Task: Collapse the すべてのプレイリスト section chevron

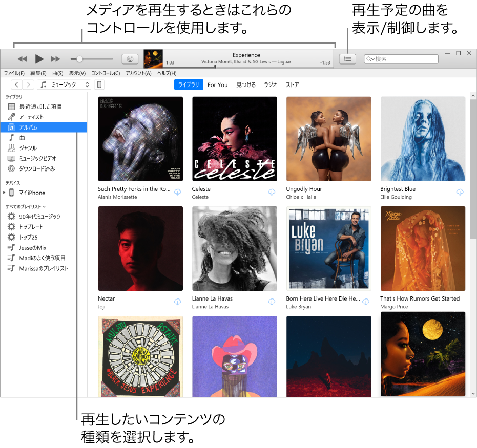Action: [x=44, y=207]
